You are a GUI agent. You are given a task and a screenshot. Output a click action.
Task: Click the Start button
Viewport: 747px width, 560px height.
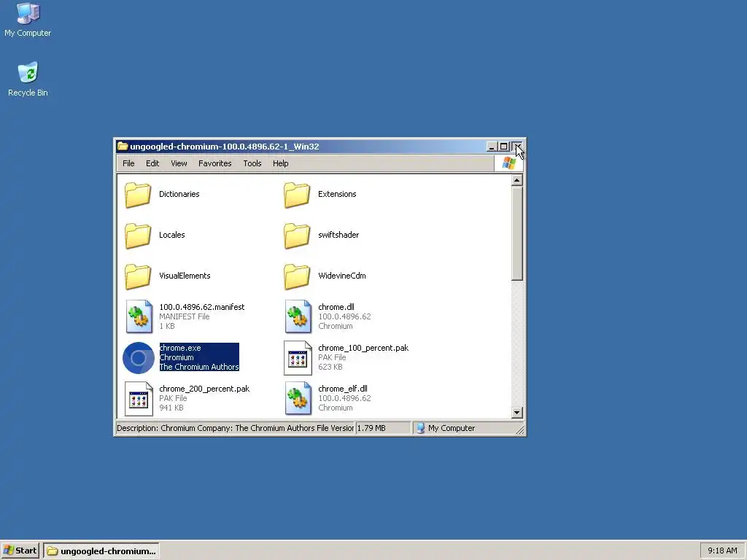(x=20, y=551)
